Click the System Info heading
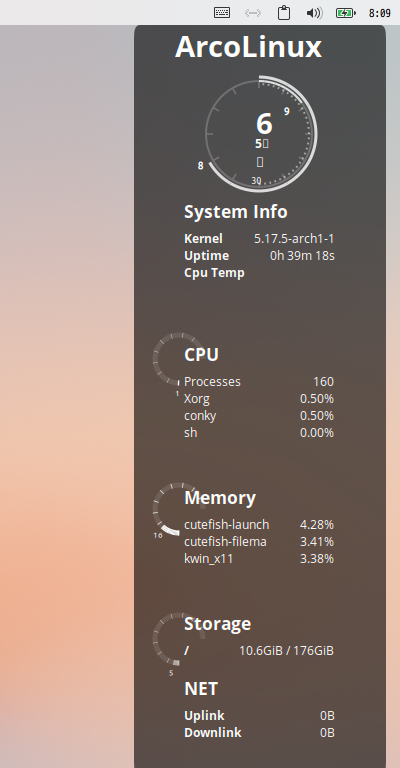The image size is (400, 768). [235, 212]
